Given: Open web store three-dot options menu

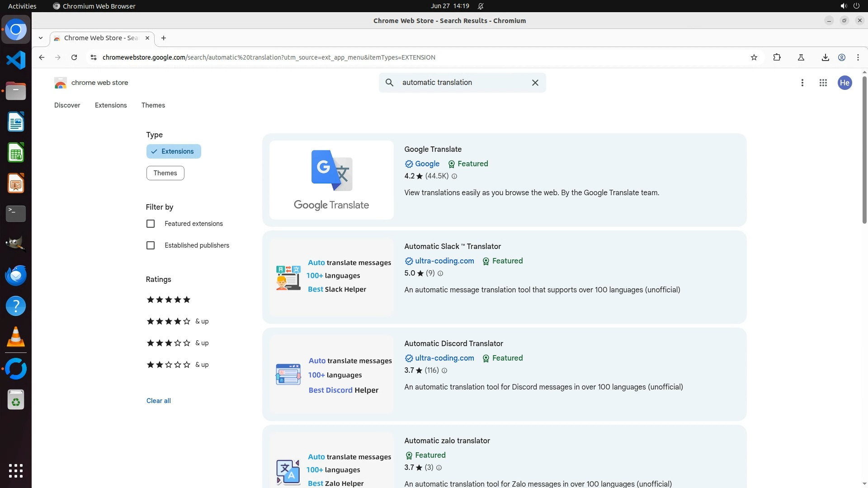Looking at the screenshot, I should (802, 83).
